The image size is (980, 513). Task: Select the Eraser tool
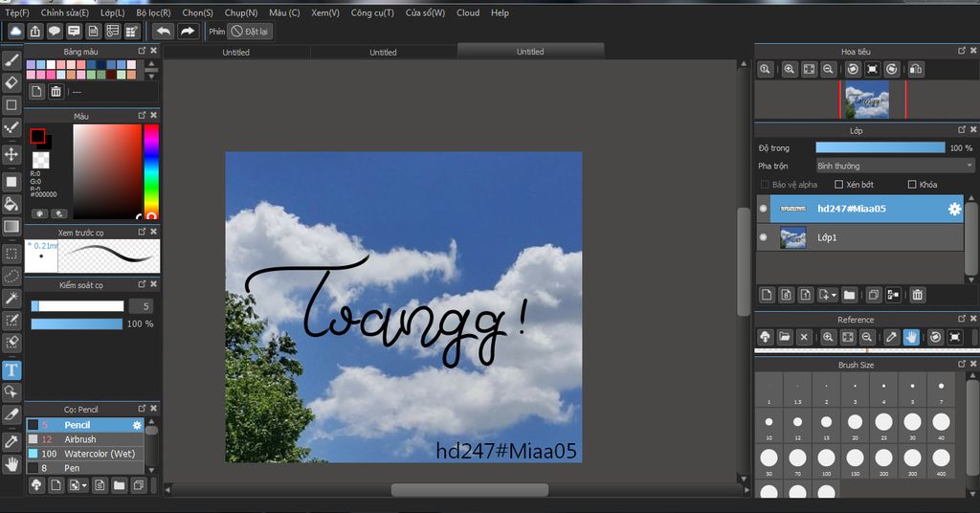(x=11, y=82)
